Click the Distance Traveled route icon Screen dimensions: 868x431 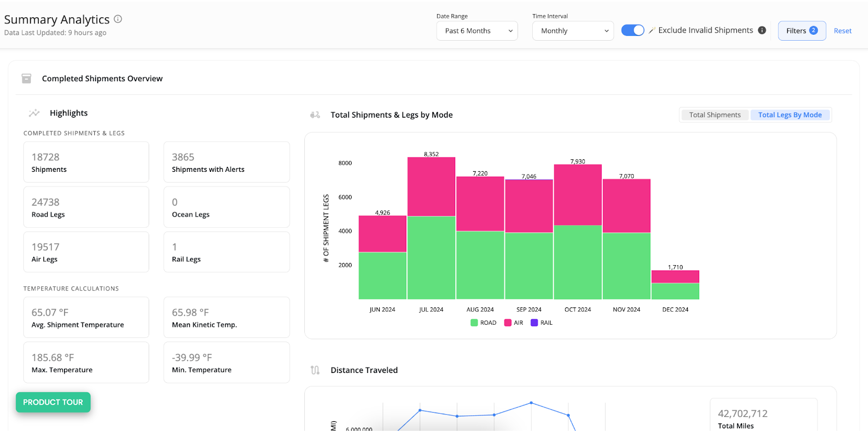(x=315, y=370)
